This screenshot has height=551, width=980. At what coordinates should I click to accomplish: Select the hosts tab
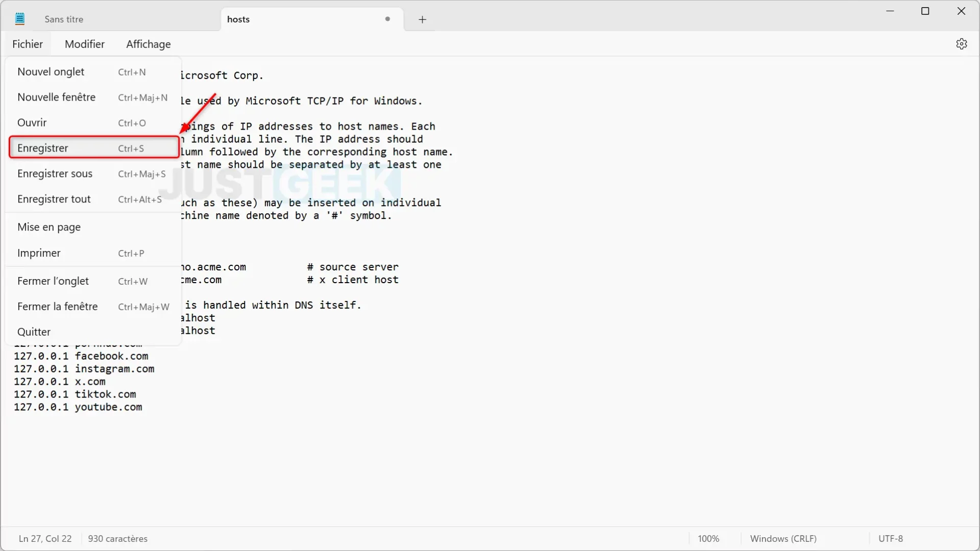click(312, 19)
